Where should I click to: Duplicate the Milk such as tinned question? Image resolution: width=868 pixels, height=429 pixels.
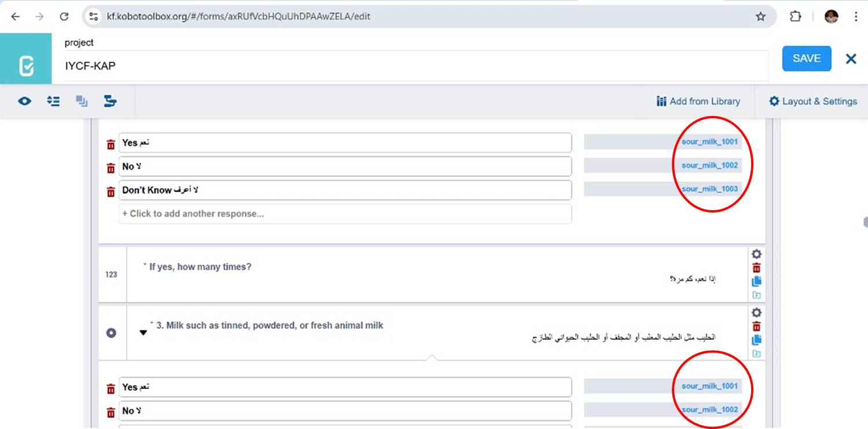coord(756,340)
